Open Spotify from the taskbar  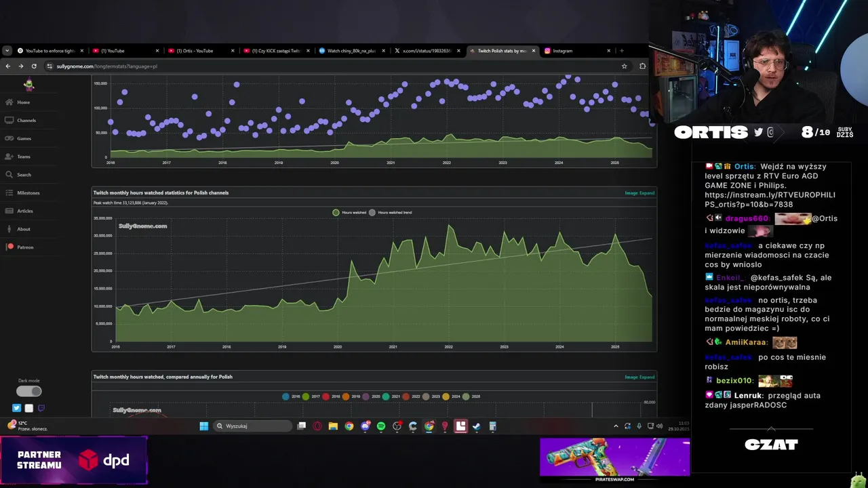tap(381, 426)
